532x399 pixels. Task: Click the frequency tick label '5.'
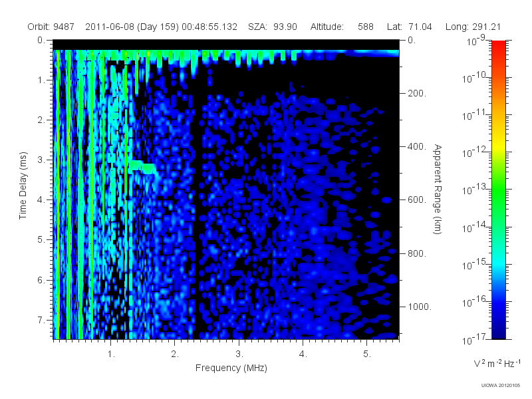click(x=367, y=354)
